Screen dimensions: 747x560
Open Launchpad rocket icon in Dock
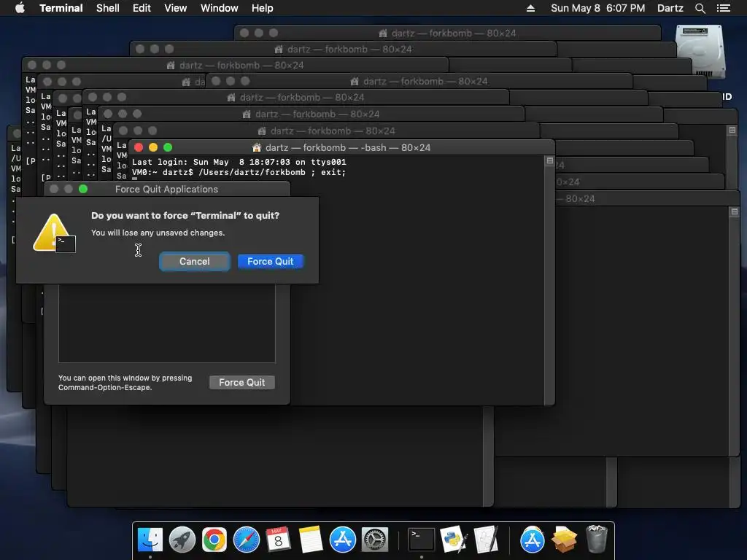182,540
